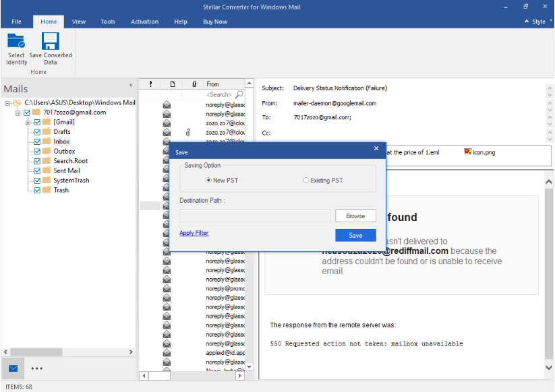Click the three-dots more options icon
The width and height of the screenshot is (555, 392).
(37, 368)
